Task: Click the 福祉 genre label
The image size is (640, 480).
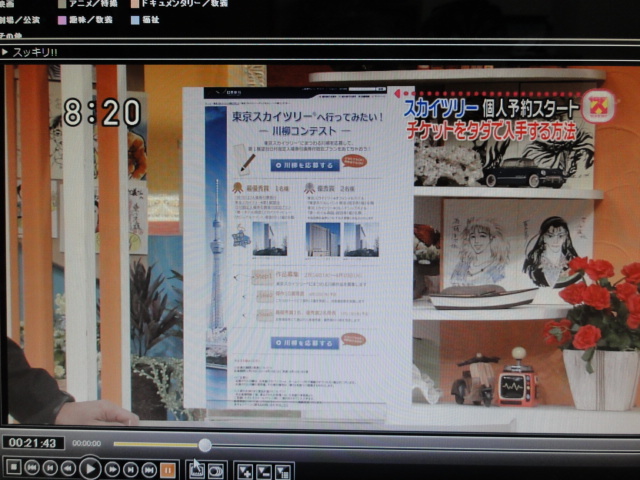Action: [x=151, y=20]
